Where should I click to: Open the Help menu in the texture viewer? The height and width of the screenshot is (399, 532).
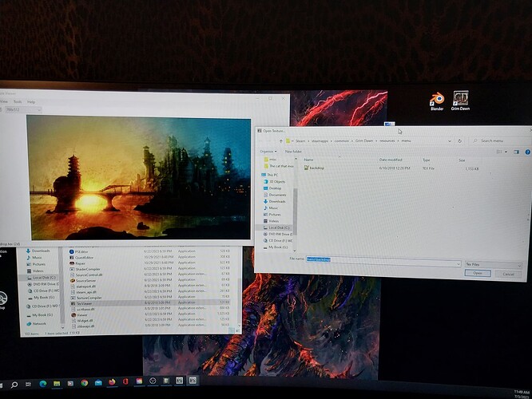[x=31, y=101]
